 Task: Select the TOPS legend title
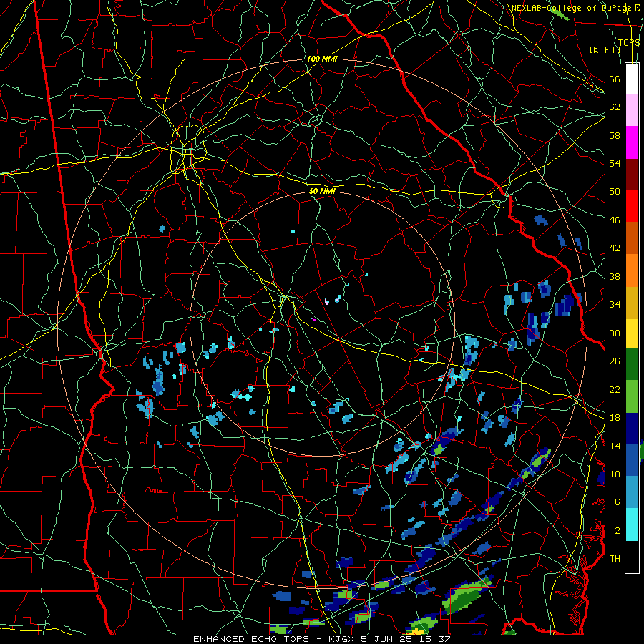click(x=629, y=42)
